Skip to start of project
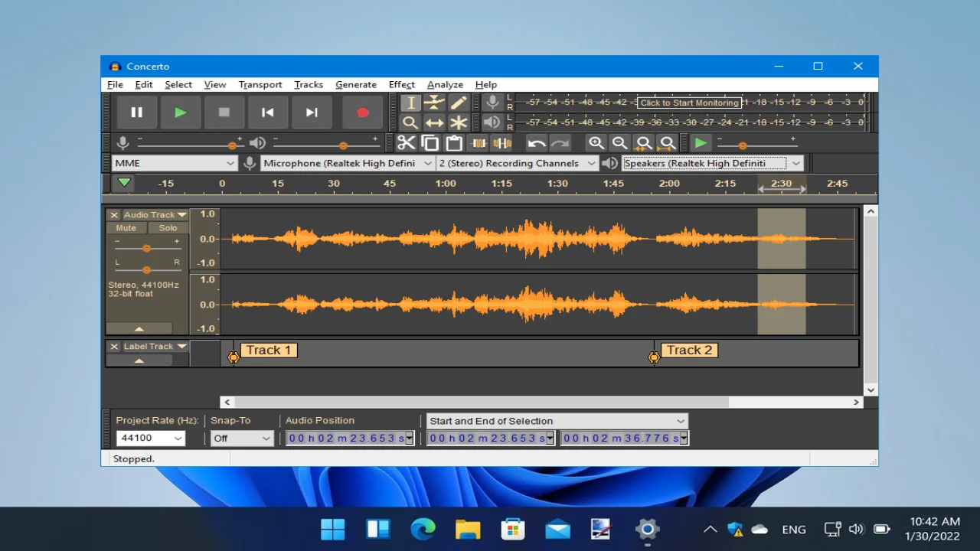Viewport: 980px width, 551px height. pos(267,112)
